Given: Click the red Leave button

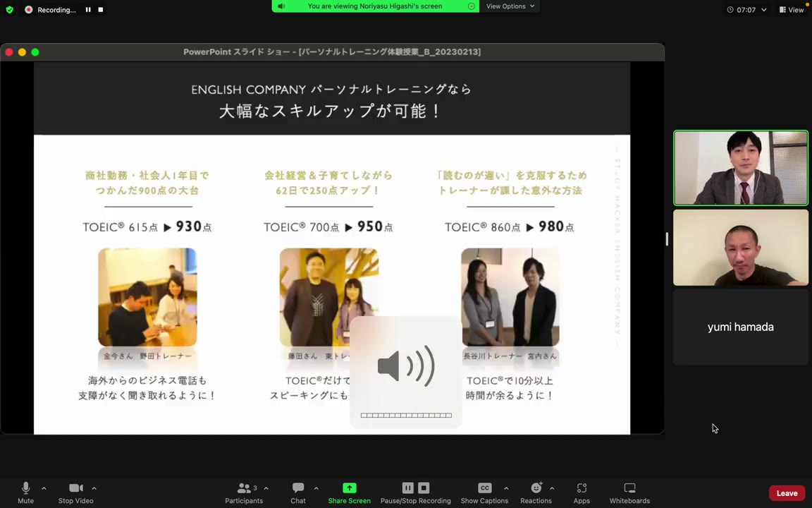Looking at the screenshot, I should pyautogui.click(x=787, y=493).
